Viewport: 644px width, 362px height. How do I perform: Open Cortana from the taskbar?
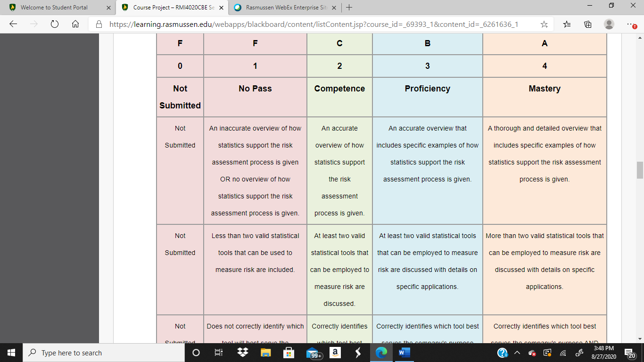coord(196,353)
